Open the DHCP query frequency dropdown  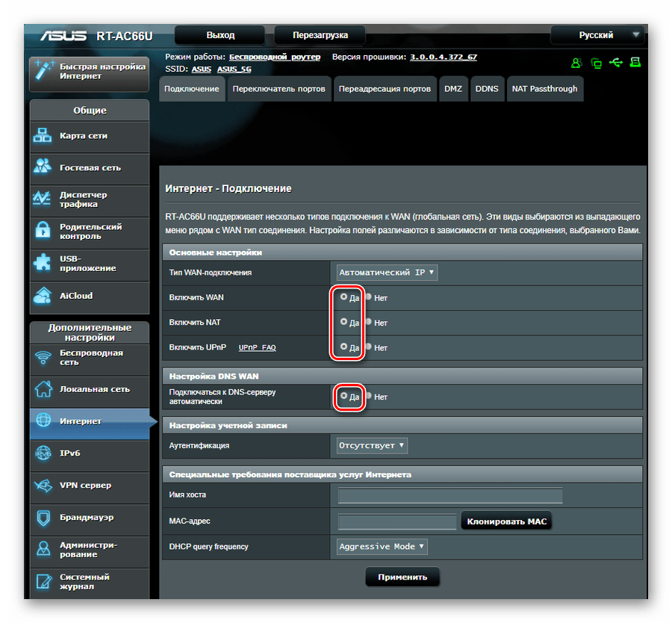click(382, 547)
